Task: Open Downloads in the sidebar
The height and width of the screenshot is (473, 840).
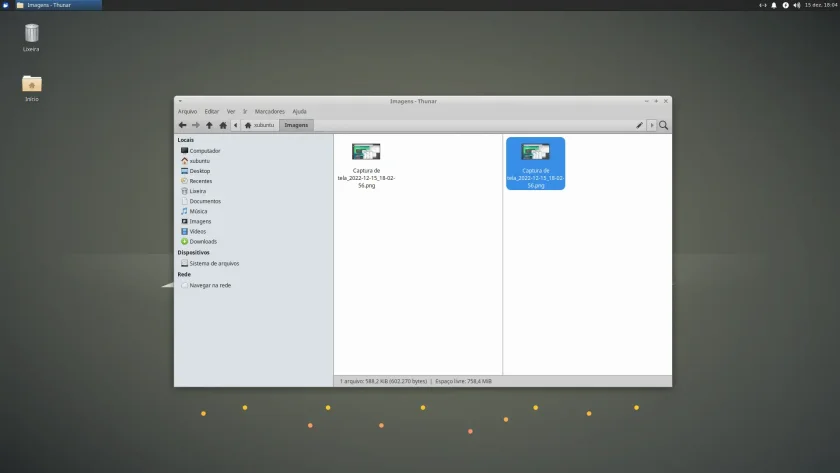Action: click(x=203, y=242)
